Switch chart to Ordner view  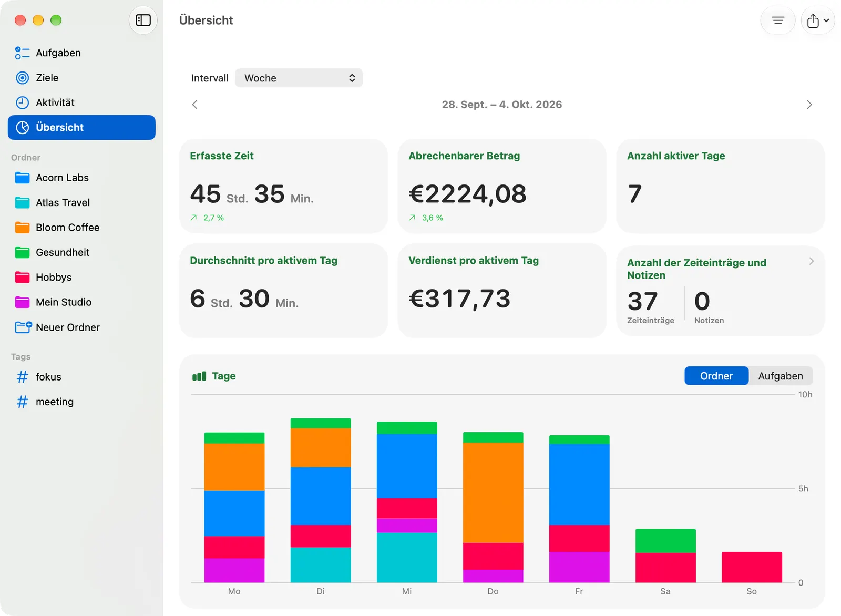click(716, 376)
